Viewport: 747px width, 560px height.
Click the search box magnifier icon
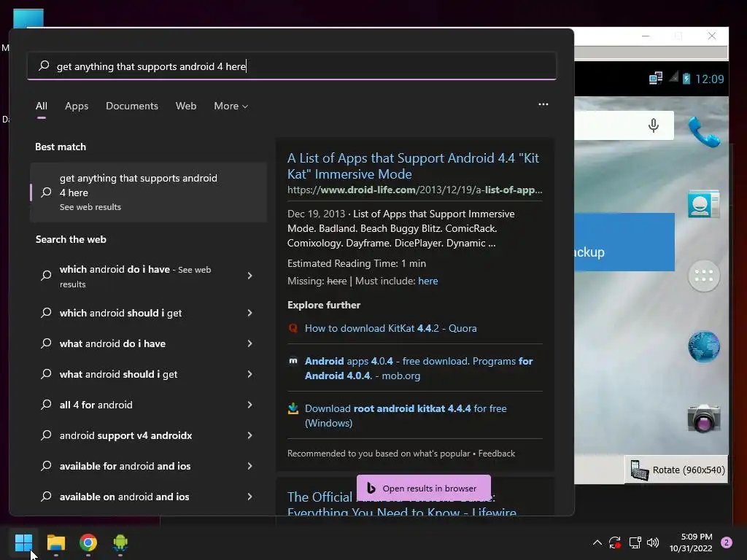(x=44, y=66)
